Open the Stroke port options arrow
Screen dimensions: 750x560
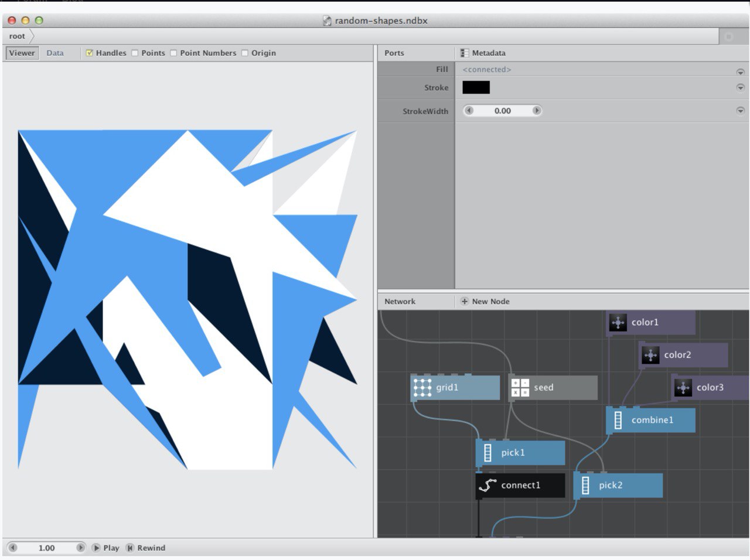pos(740,87)
